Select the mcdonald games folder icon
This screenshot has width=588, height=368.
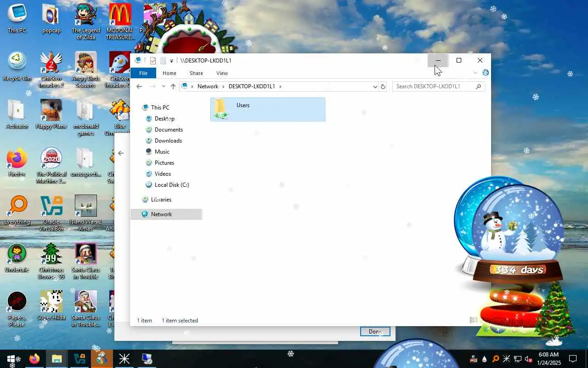85,118
